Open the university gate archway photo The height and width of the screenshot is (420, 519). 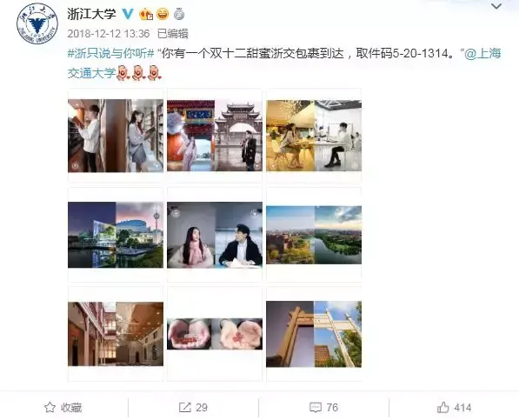[314, 334]
